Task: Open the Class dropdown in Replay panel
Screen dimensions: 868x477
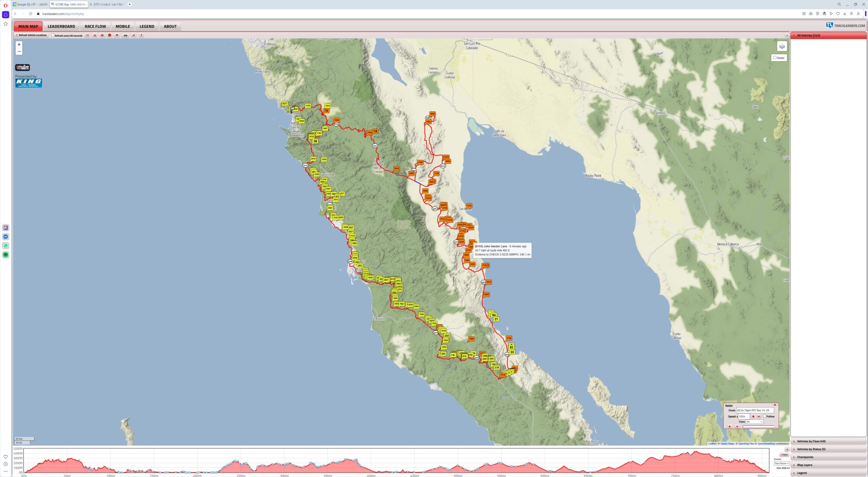Action: [754, 421]
